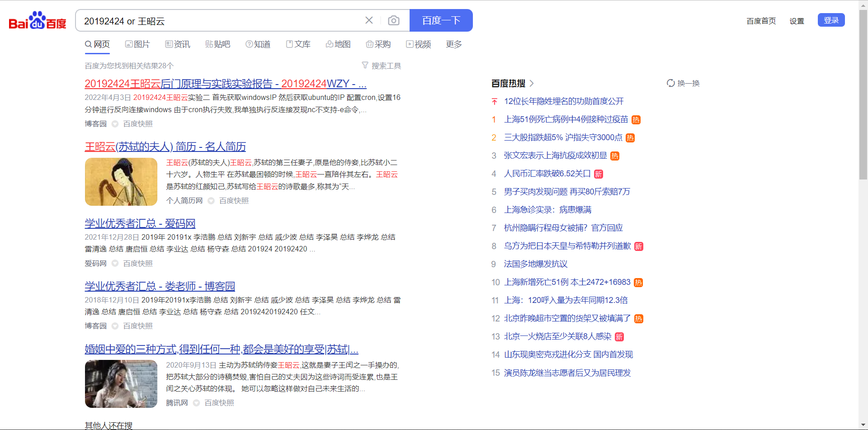
Task: Click the refresh circle icon by 换一换
Action: pyautogui.click(x=671, y=83)
